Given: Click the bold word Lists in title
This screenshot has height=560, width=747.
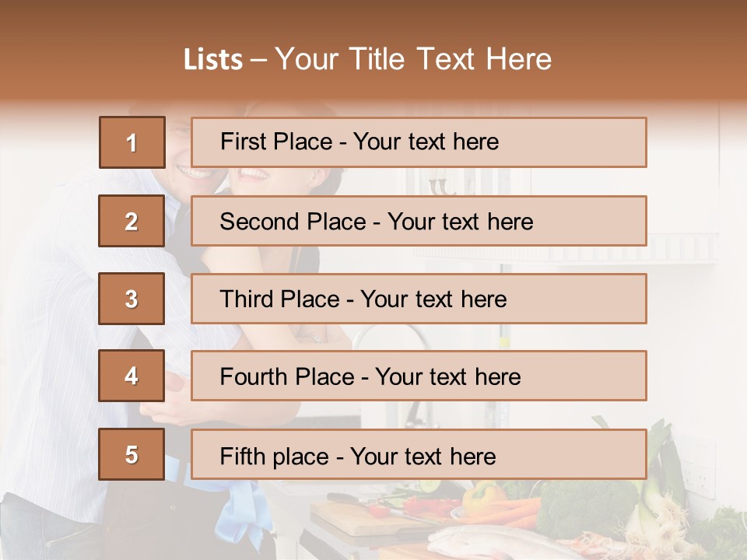Looking at the screenshot, I should click(x=212, y=60).
